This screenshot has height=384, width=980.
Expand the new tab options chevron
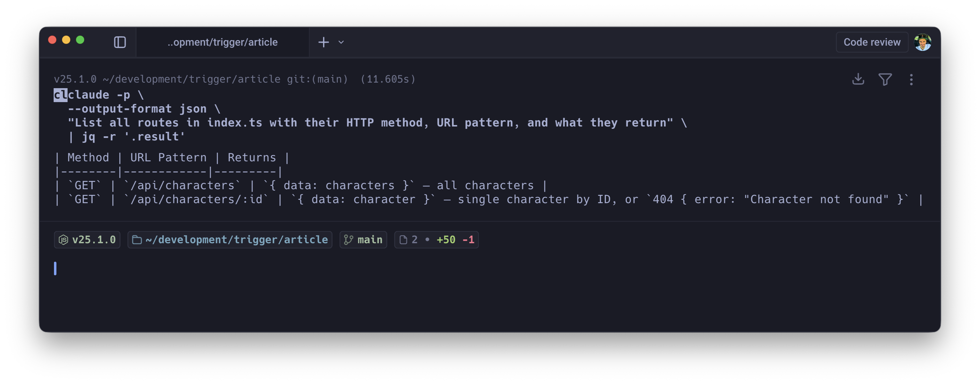click(x=341, y=42)
